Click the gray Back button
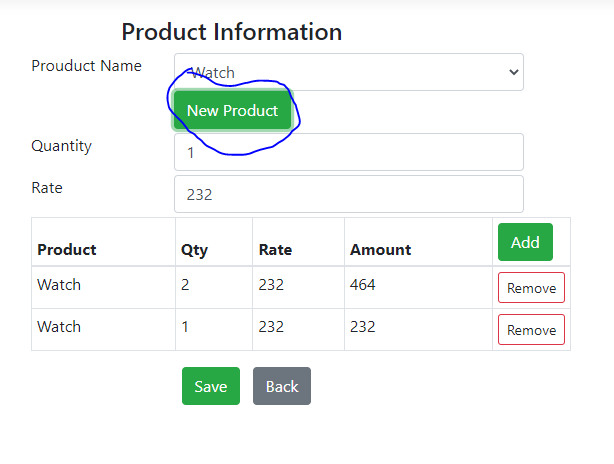Screen dimensions: 614x464 pyautogui.click(x=282, y=386)
